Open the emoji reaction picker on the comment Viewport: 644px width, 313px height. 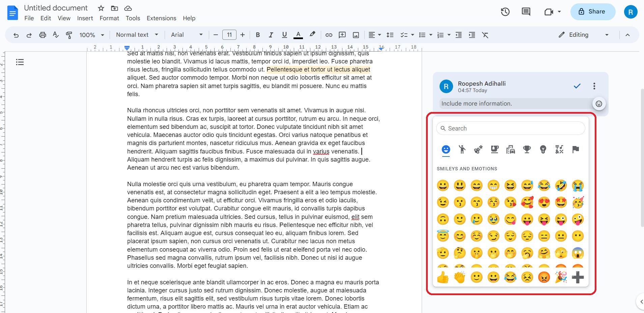point(599,104)
